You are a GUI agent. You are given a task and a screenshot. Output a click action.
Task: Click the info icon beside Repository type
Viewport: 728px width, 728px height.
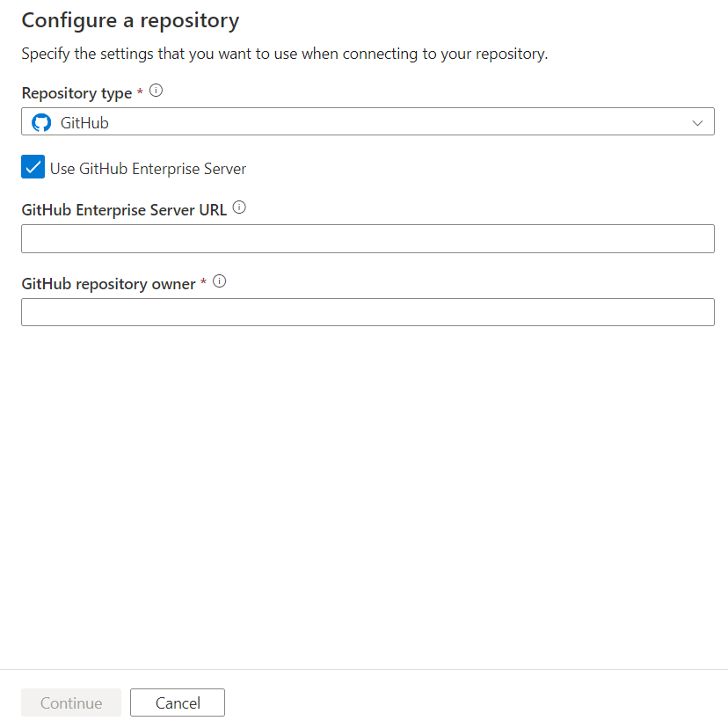click(x=156, y=89)
